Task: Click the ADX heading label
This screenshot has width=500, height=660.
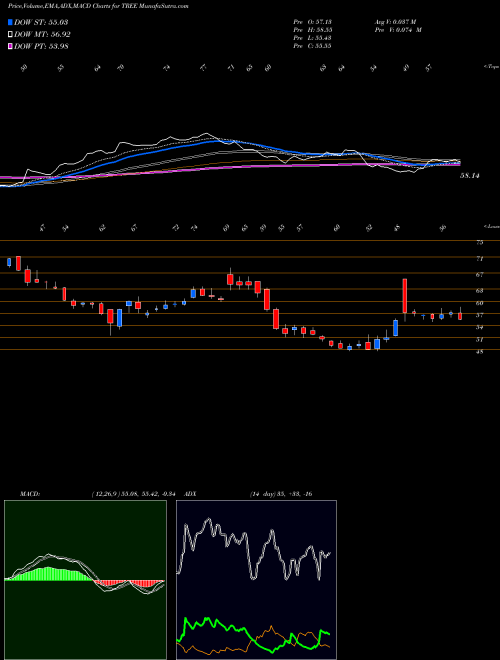Action: pos(190,494)
